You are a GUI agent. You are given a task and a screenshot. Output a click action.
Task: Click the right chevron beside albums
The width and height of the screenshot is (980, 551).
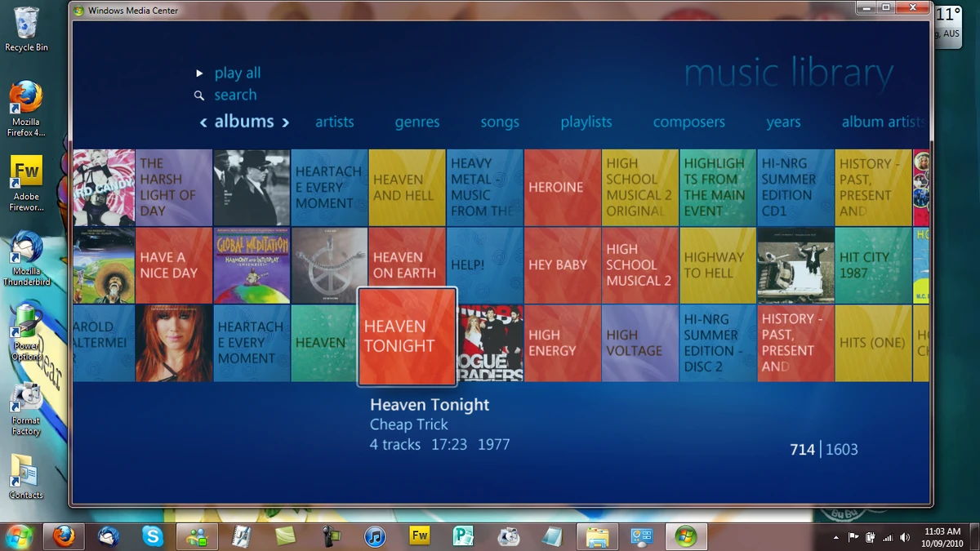coord(285,121)
